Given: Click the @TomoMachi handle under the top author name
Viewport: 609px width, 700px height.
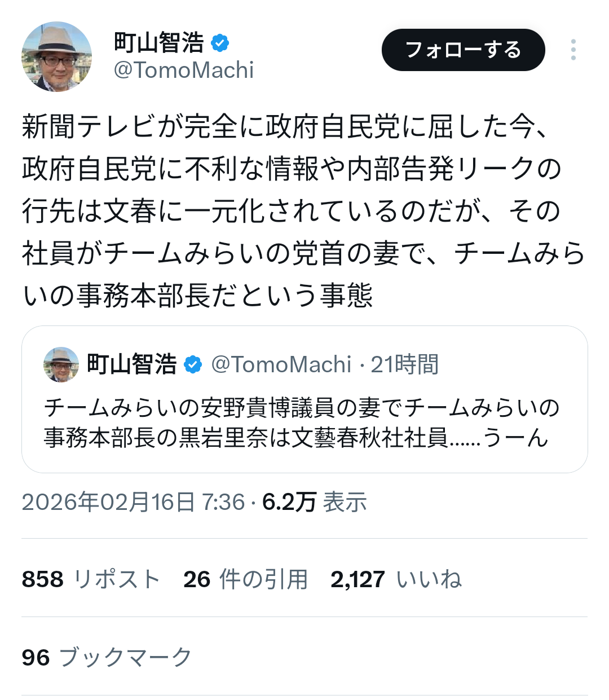Looking at the screenshot, I should pyautogui.click(x=184, y=71).
